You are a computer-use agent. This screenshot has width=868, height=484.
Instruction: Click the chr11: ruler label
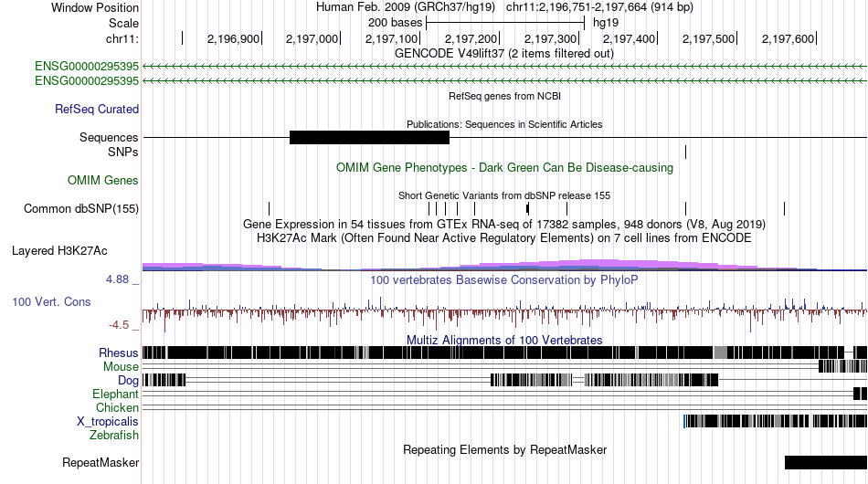(122, 38)
